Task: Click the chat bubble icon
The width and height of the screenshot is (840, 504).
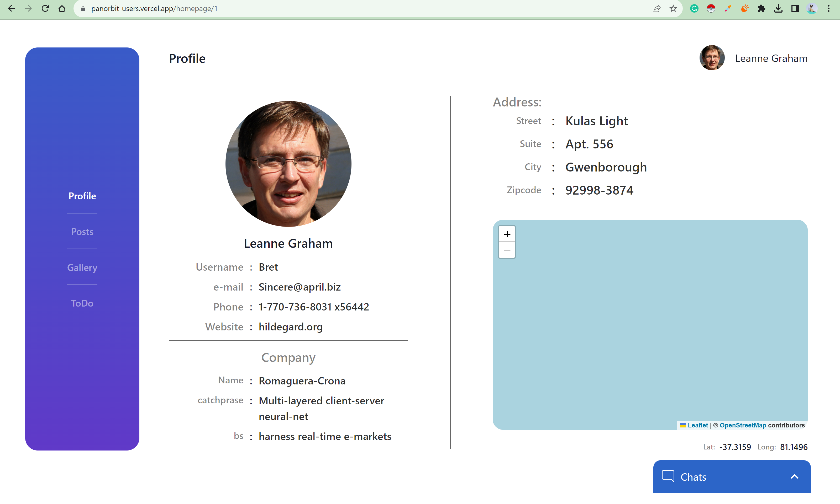Action: [668, 476]
